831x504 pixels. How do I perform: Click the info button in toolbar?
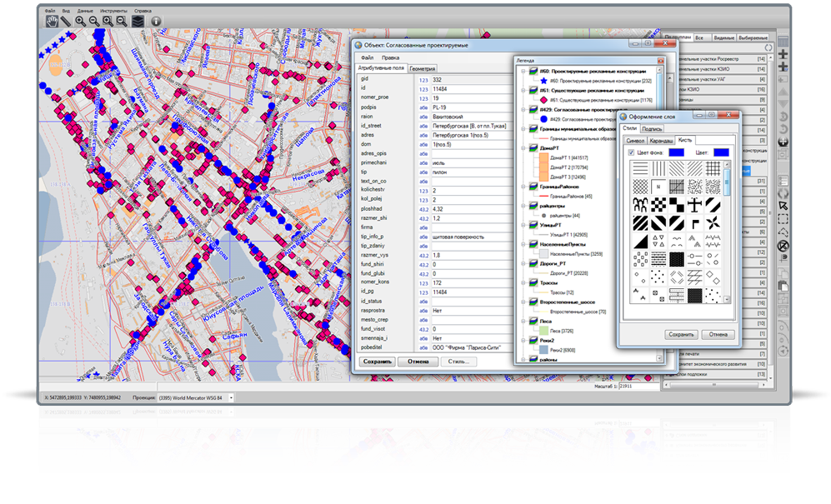pos(156,22)
